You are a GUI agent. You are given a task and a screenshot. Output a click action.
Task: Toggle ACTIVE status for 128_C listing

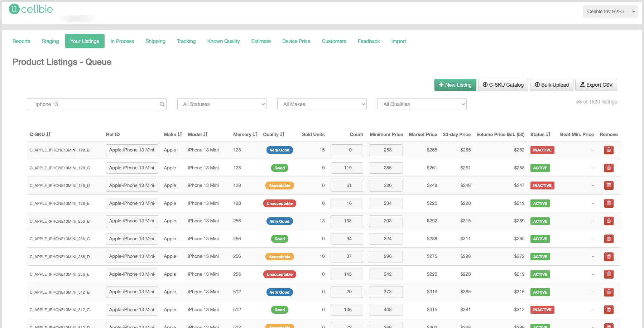coord(540,168)
